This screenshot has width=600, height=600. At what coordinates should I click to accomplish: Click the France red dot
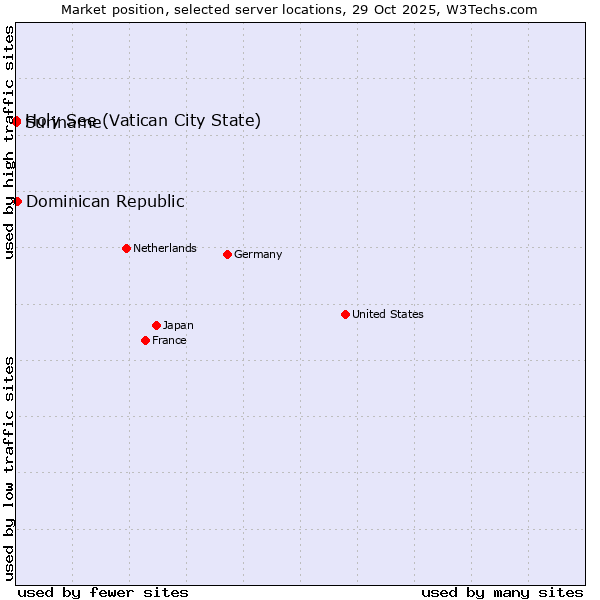pos(145,340)
